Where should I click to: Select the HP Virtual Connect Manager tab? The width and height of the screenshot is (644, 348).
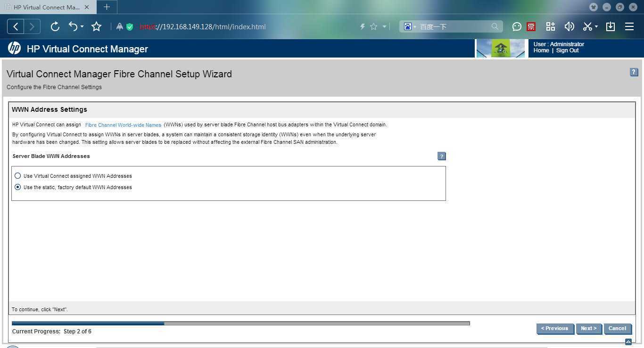point(46,7)
